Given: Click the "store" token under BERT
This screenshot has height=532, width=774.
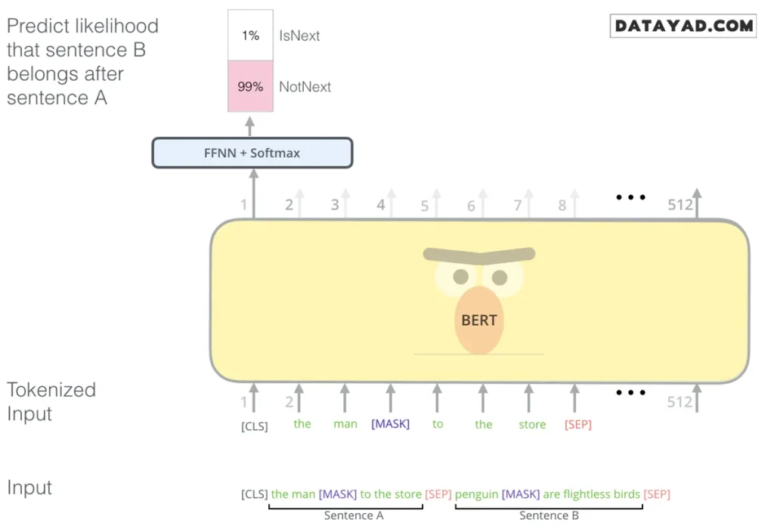Looking at the screenshot, I should tap(532, 425).
